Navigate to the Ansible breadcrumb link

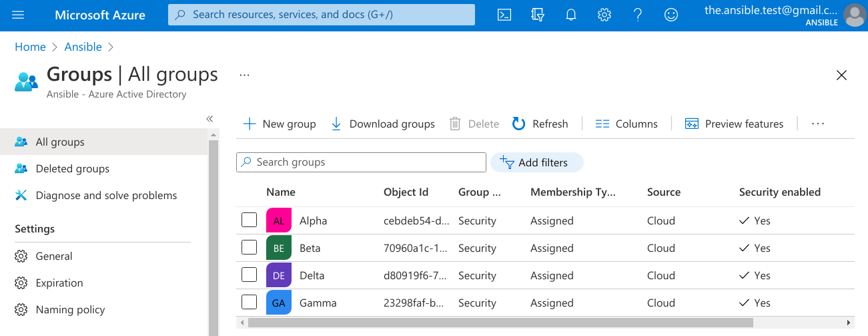pos(83,47)
